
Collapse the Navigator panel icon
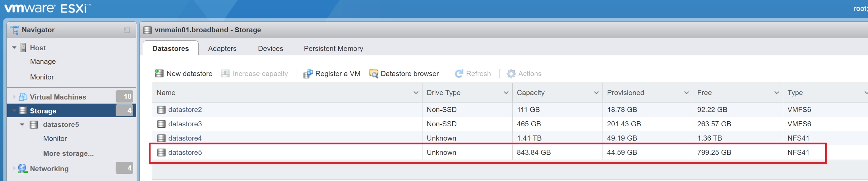(127, 30)
